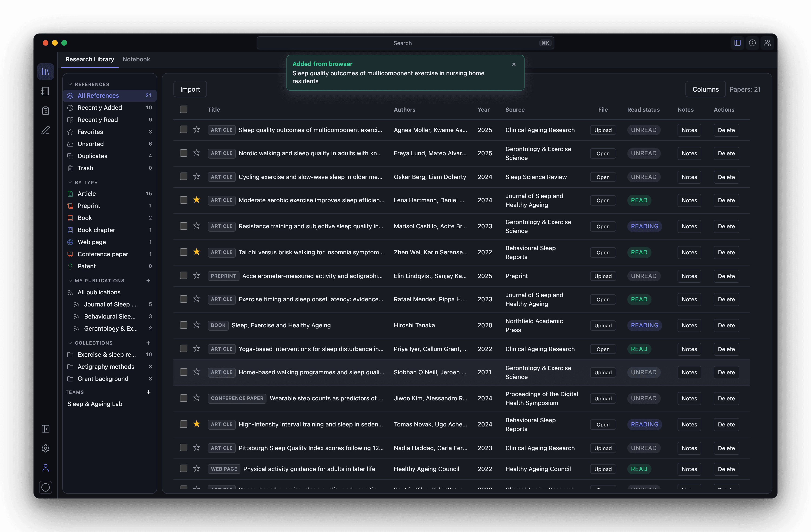
Task: Click the Import button
Action: pos(190,89)
